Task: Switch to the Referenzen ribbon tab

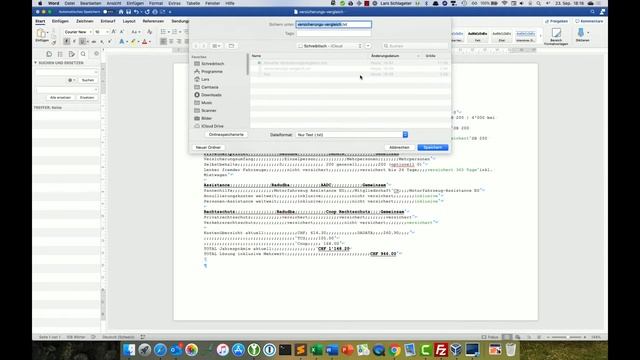Action: click(153, 21)
